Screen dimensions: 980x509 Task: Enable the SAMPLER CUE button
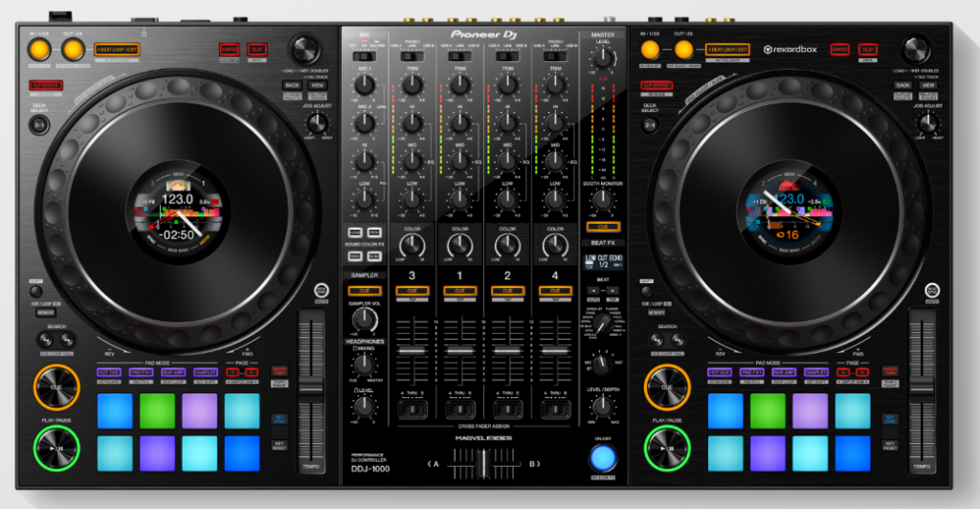tap(365, 291)
